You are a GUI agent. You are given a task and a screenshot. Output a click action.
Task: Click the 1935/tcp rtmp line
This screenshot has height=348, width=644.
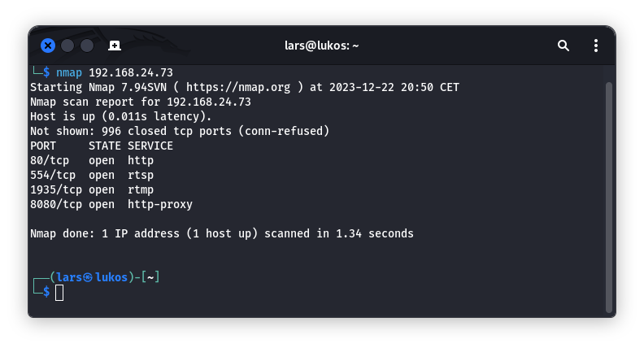[92, 189]
